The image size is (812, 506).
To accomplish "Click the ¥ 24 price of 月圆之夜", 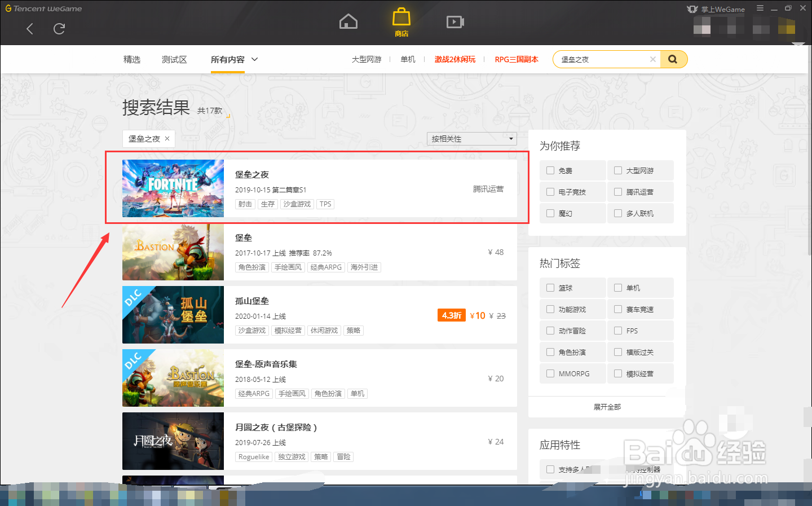I will (496, 442).
